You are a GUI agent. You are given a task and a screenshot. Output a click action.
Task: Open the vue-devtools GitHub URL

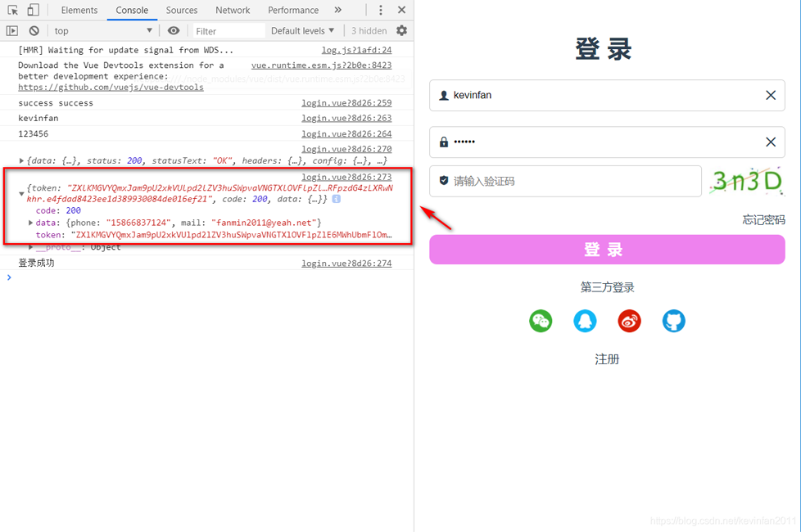pos(111,88)
